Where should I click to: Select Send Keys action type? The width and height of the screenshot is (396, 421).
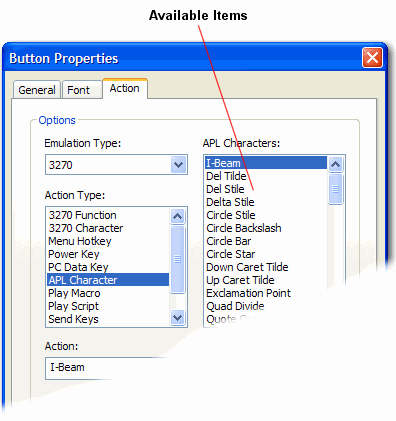coord(108,319)
